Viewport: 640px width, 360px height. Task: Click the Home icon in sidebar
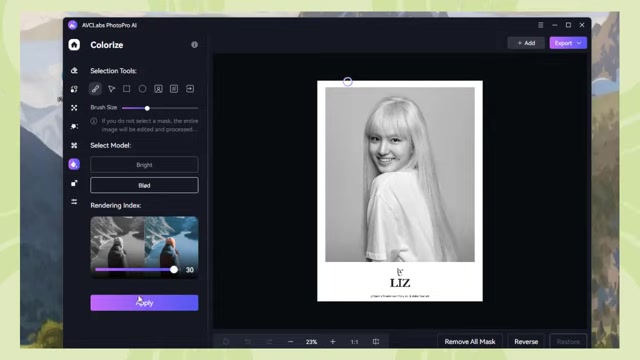click(74, 44)
